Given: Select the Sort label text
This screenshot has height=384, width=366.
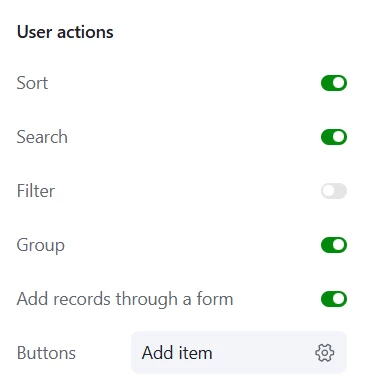Looking at the screenshot, I should (32, 83).
